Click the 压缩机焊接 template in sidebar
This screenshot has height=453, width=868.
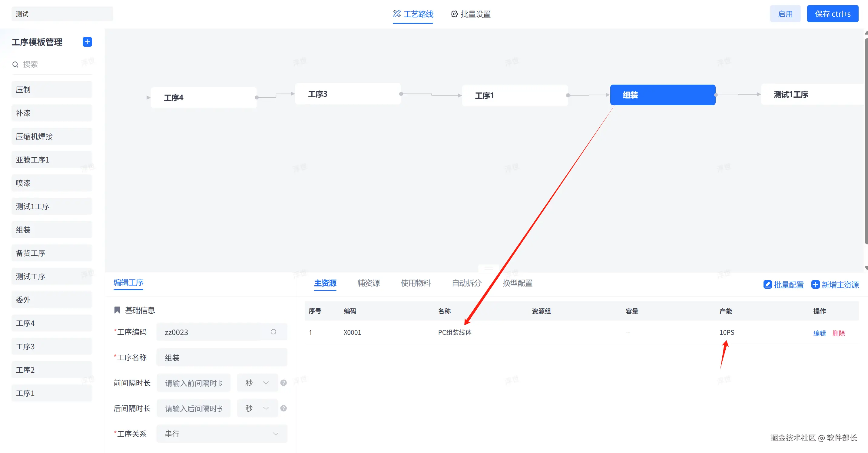[51, 136]
